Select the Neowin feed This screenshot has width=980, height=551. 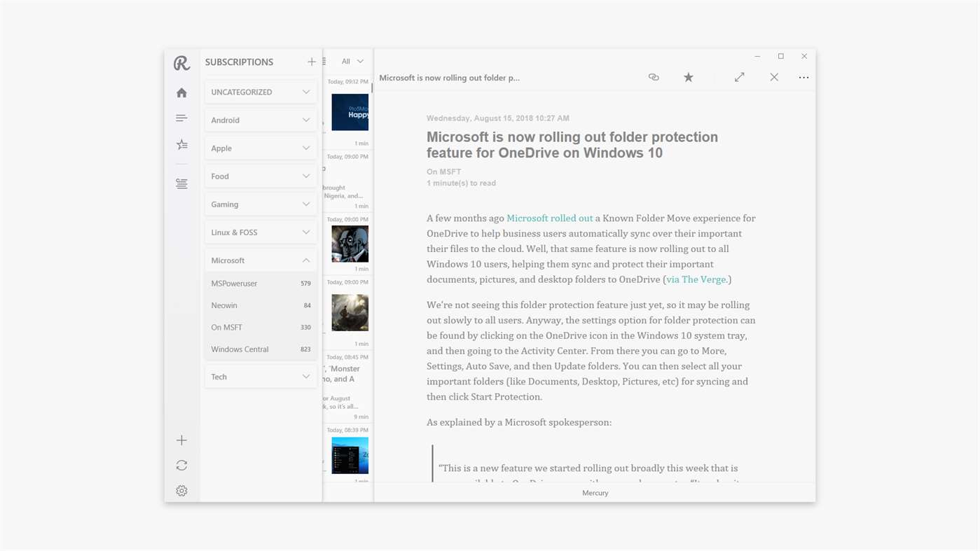261,305
